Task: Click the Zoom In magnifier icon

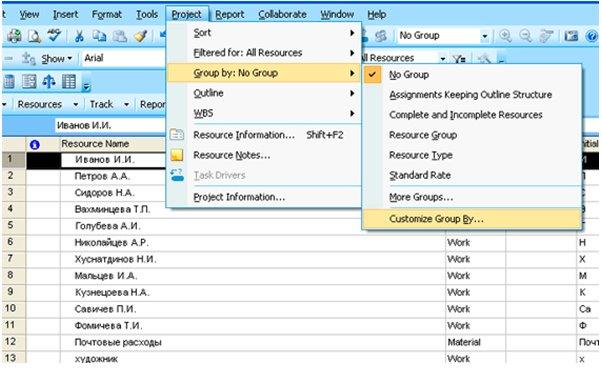Action: (x=505, y=36)
